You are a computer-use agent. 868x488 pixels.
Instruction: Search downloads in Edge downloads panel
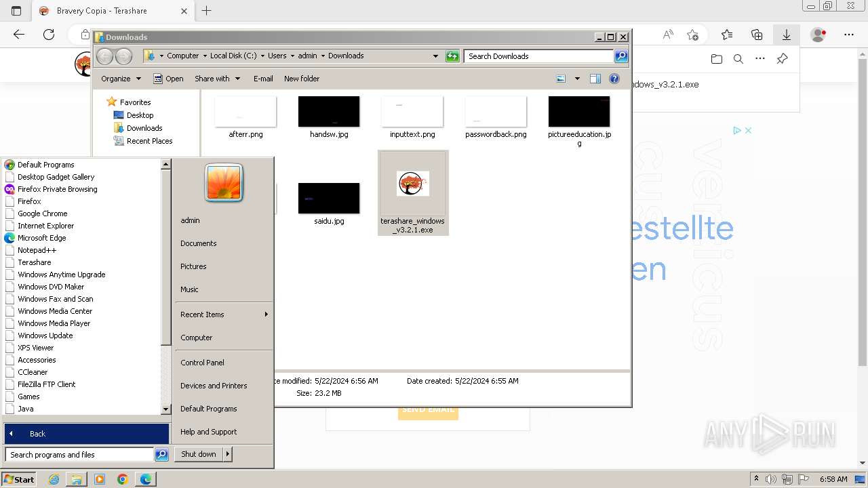pos(738,59)
